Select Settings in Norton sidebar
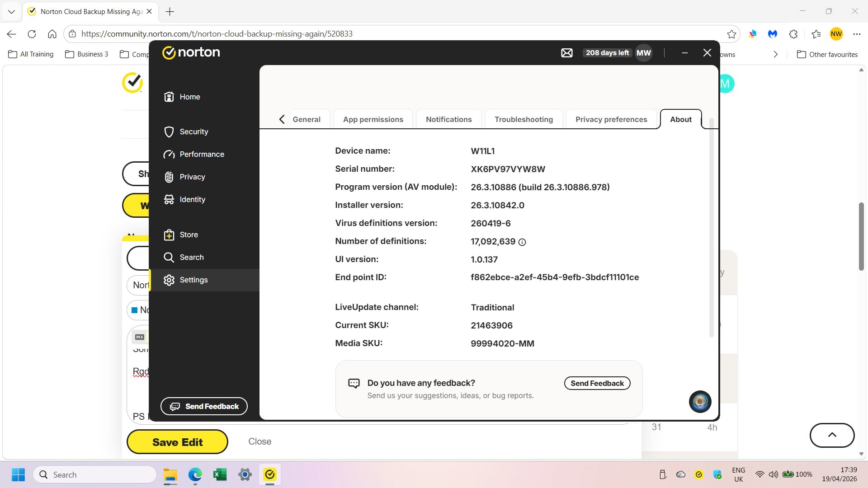The image size is (868, 488). coord(204,280)
